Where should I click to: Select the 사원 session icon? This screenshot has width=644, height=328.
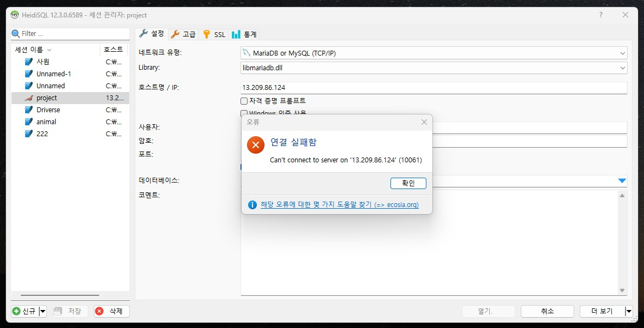(x=28, y=62)
